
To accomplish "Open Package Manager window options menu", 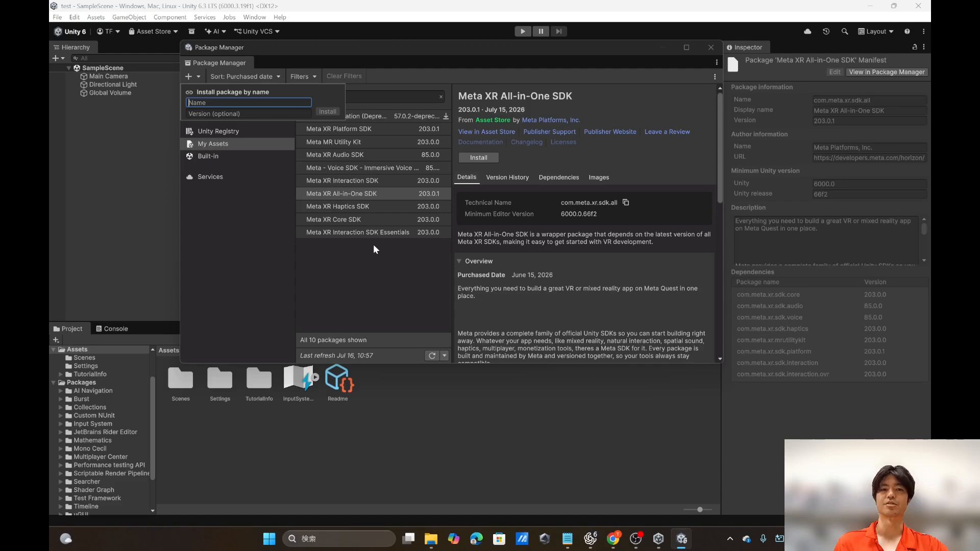I will coord(717,63).
